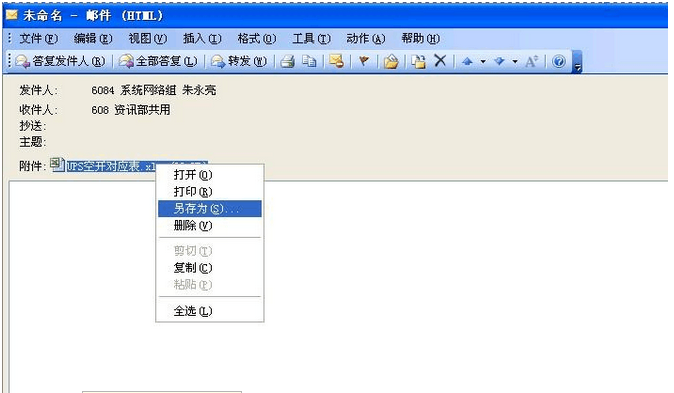The height and width of the screenshot is (393, 674).
Task: Click the copy icon in toolbar
Action: point(309,61)
